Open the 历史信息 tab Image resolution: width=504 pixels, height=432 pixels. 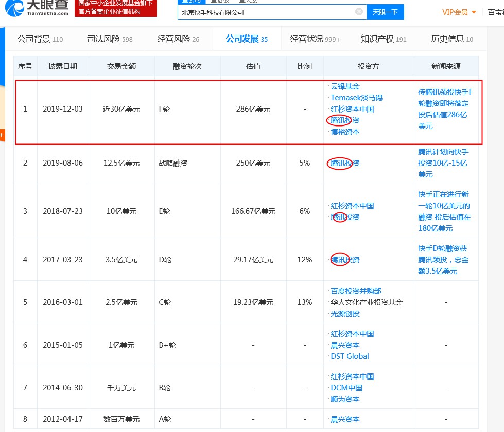452,39
